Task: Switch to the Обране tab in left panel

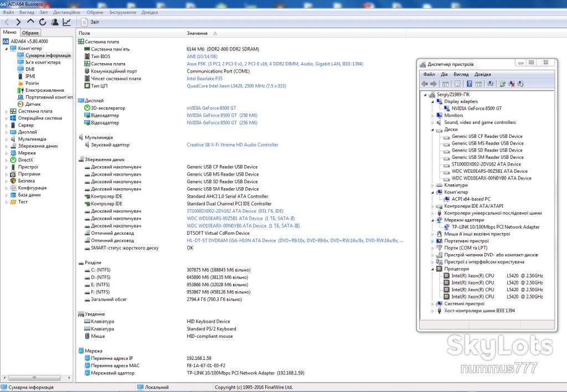Action: 30,33
